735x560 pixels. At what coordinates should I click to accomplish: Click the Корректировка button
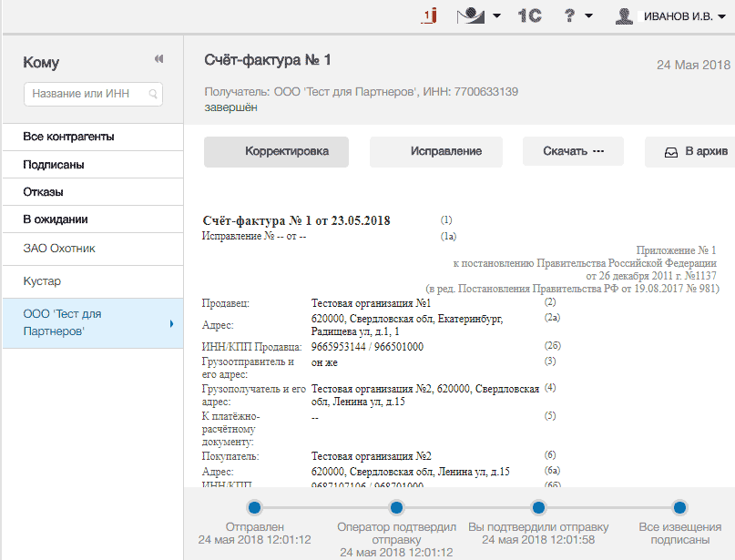point(276,151)
